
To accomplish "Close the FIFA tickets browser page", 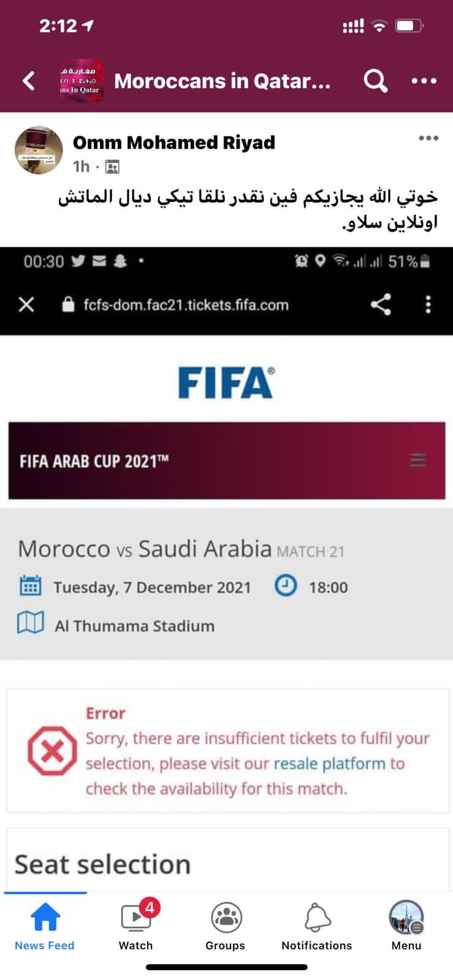I will point(26,304).
